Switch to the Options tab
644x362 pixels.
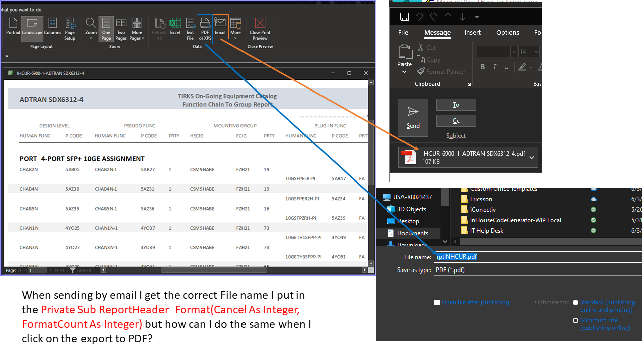(507, 33)
